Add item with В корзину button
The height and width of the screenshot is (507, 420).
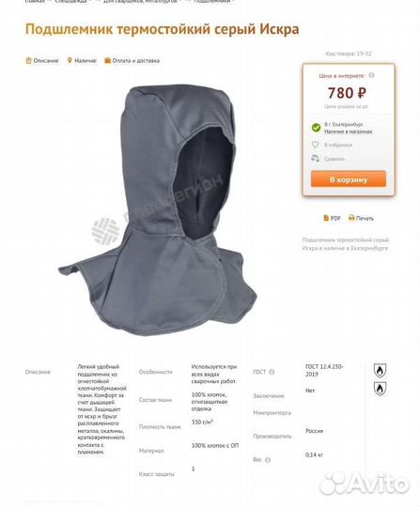point(349,179)
